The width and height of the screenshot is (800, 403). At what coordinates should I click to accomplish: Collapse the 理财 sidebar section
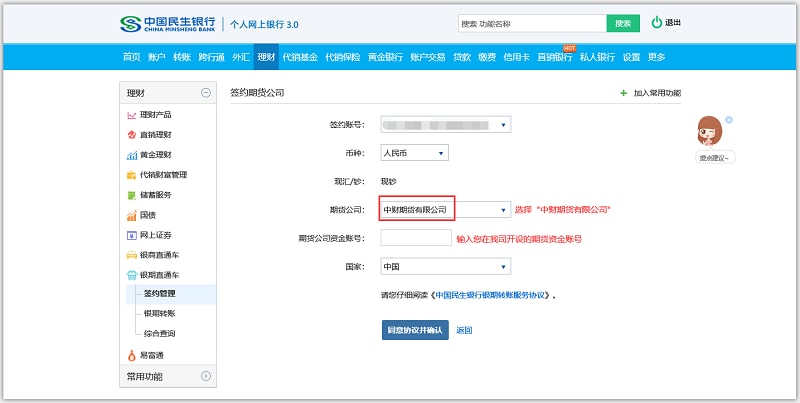(x=206, y=93)
